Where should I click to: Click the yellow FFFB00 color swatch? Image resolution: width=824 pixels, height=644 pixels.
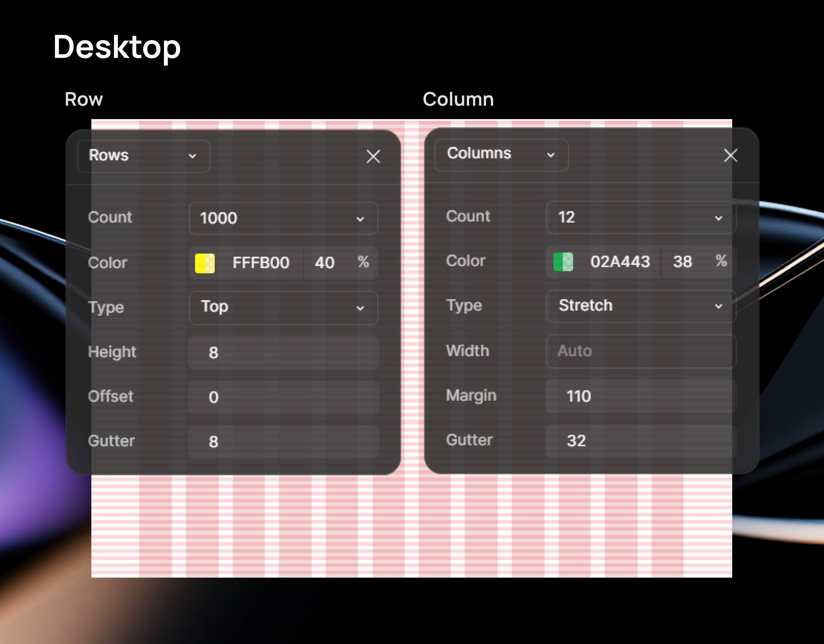[x=205, y=263]
